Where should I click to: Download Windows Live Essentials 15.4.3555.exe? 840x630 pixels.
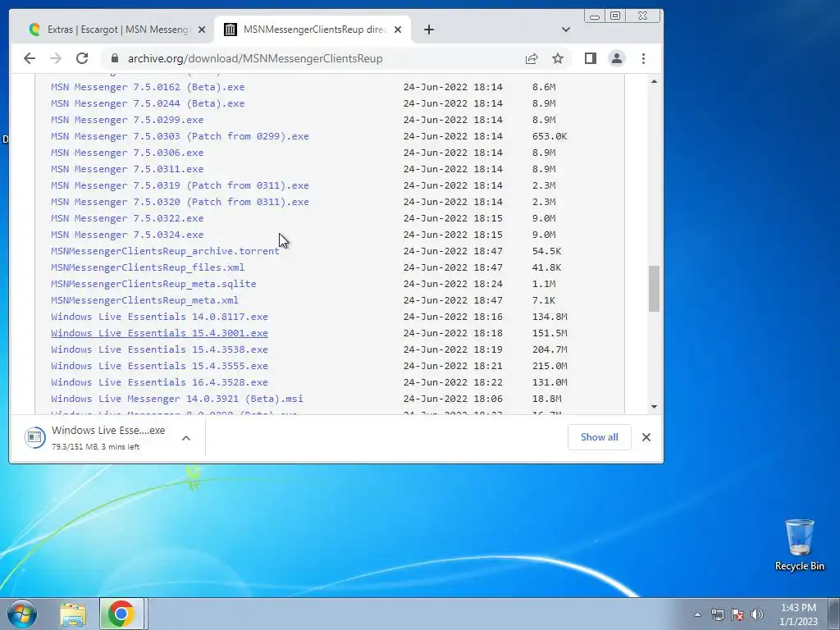159,366
